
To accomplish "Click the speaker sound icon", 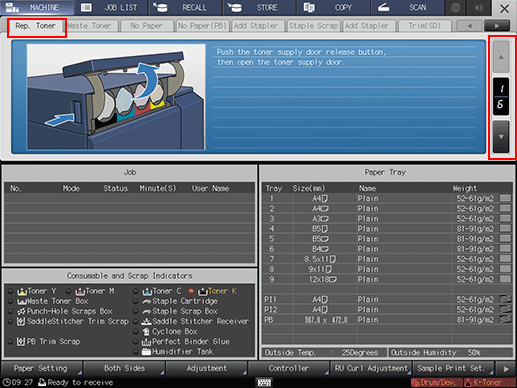I will 479,7.
